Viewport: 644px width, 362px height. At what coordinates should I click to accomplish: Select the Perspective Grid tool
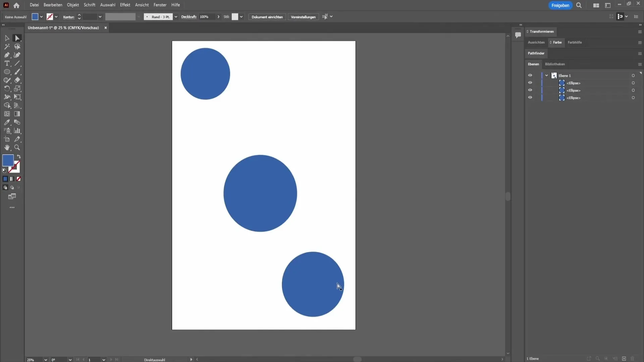point(17,105)
